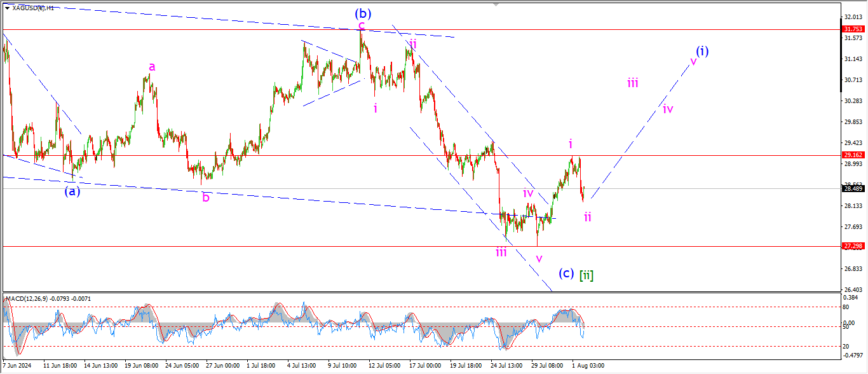
Task: Select the blue (i) projection label
Action: click(702, 50)
